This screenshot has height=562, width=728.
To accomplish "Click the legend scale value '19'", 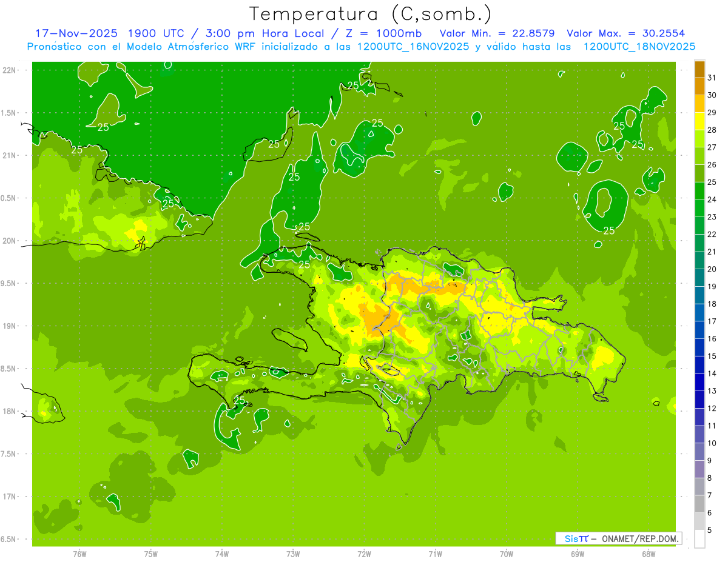I will click(712, 287).
